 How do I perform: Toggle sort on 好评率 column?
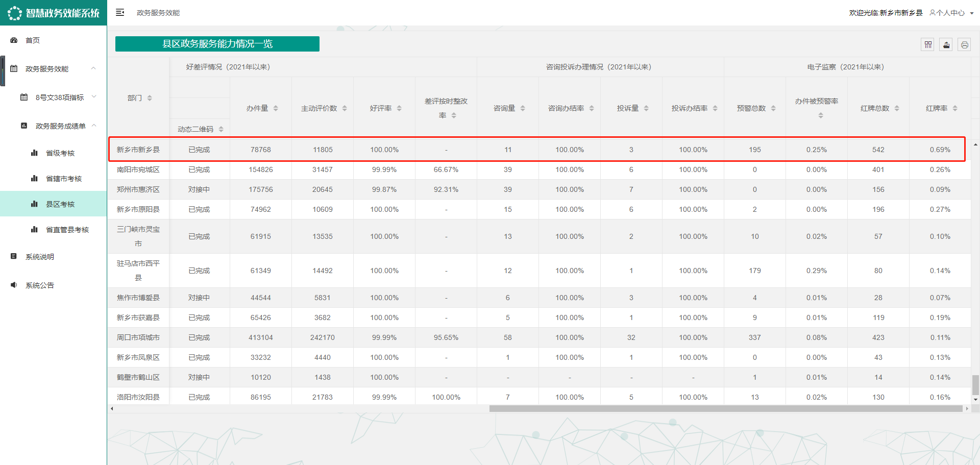(x=399, y=108)
